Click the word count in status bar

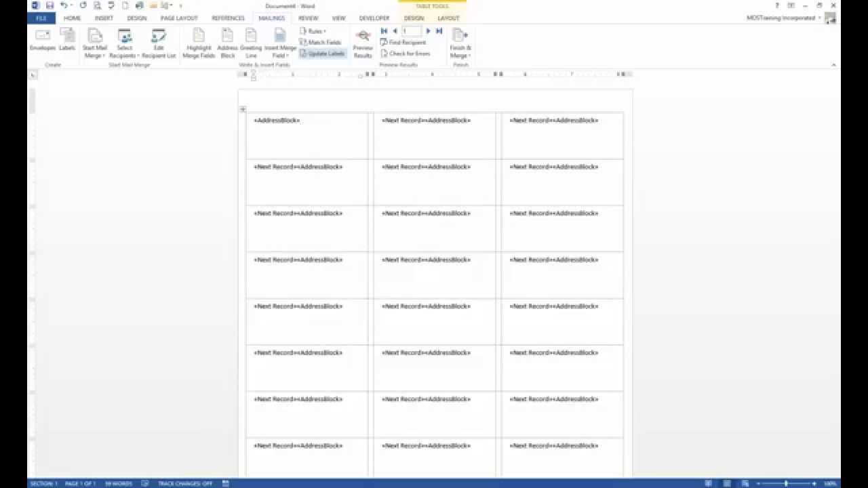click(x=119, y=483)
